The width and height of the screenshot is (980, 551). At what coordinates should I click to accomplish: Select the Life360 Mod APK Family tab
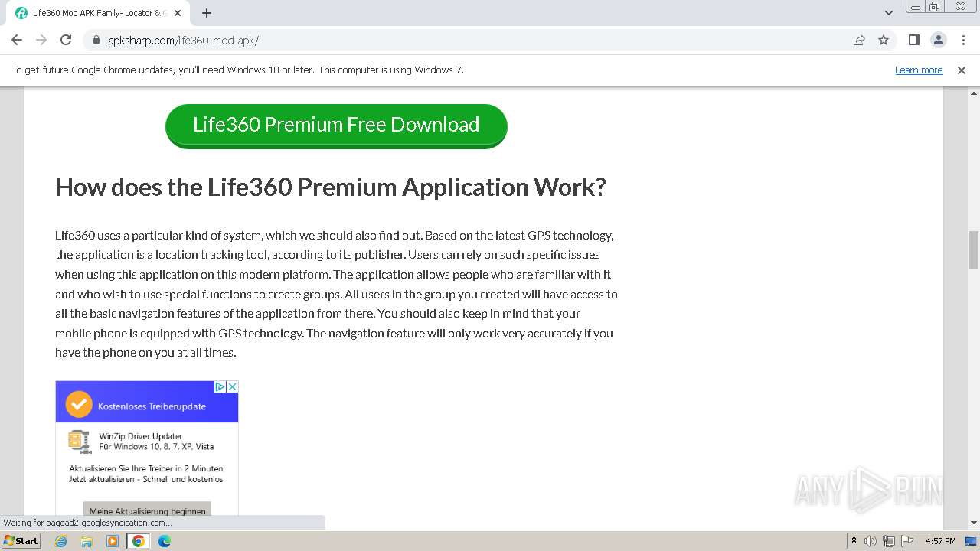(x=96, y=13)
